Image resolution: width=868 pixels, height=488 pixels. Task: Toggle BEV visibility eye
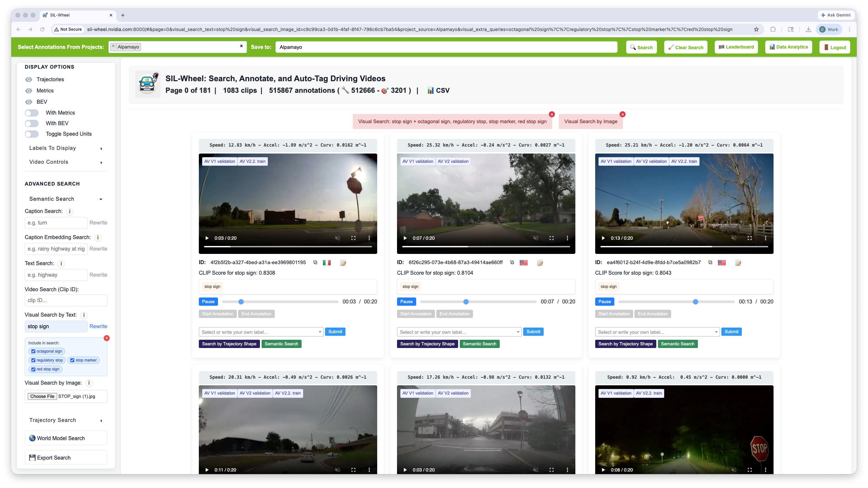29,102
